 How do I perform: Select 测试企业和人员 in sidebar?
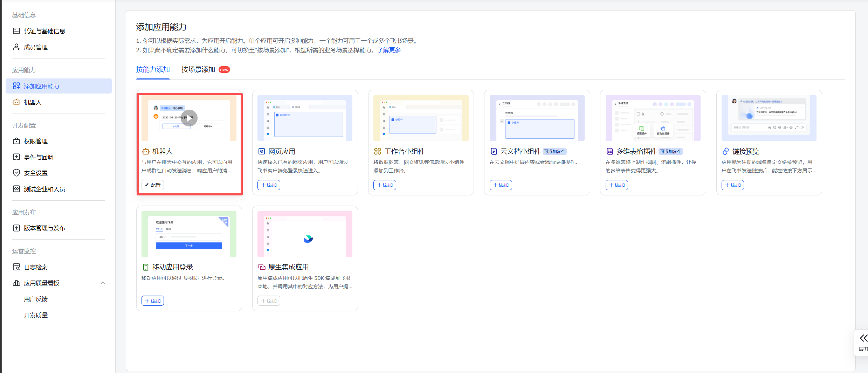click(x=58, y=189)
